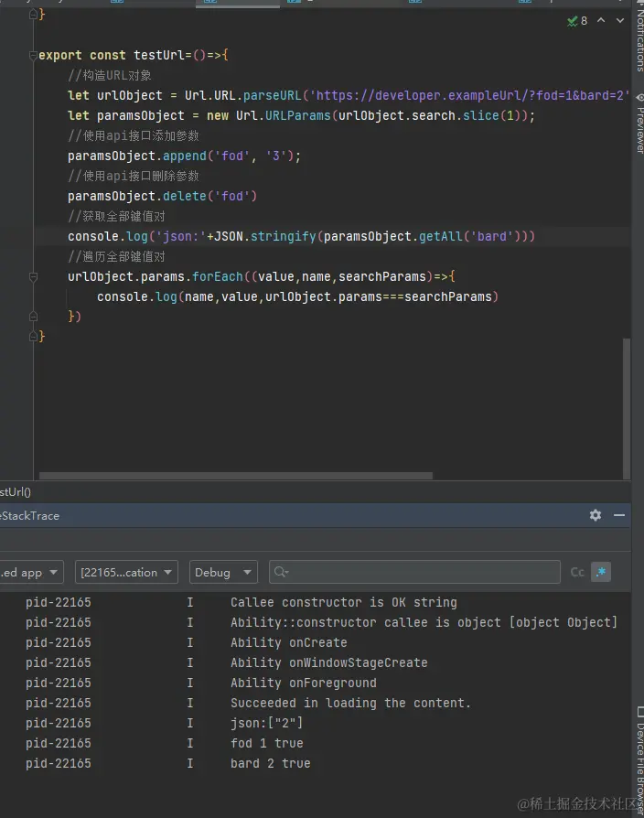This screenshot has height=818, width=644.
Task: Click 'Callee constructor is OK string' log line
Action: pos(343,603)
